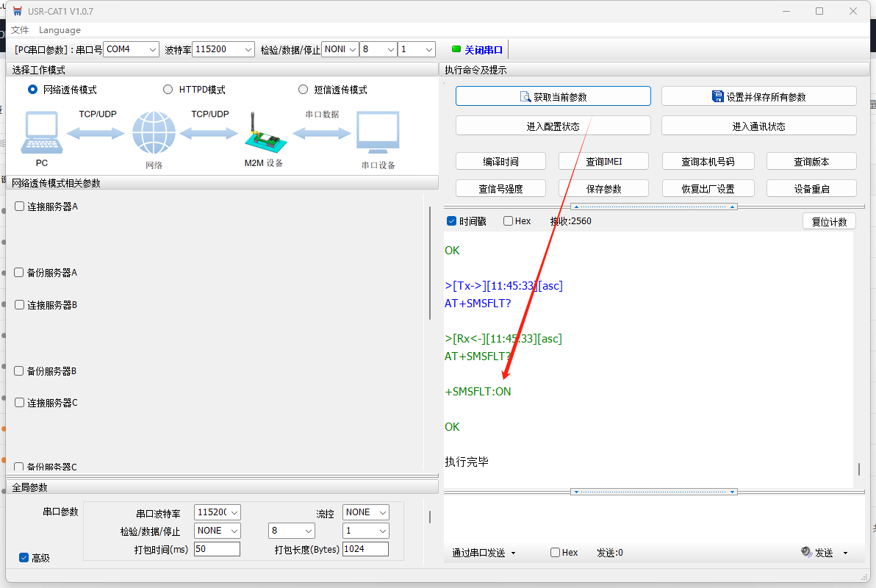Click the 复位计数 button
Image resolution: width=876 pixels, height=588 pixels.
coord(829,222)
